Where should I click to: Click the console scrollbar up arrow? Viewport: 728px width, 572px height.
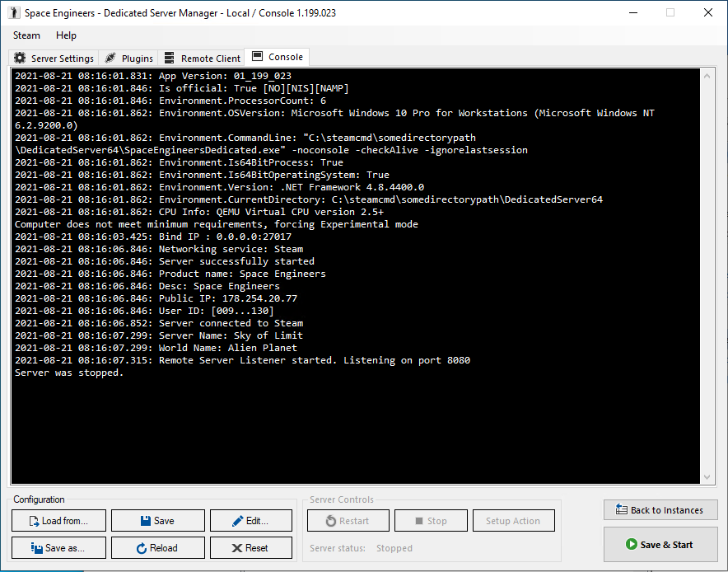tap(707, 75)
